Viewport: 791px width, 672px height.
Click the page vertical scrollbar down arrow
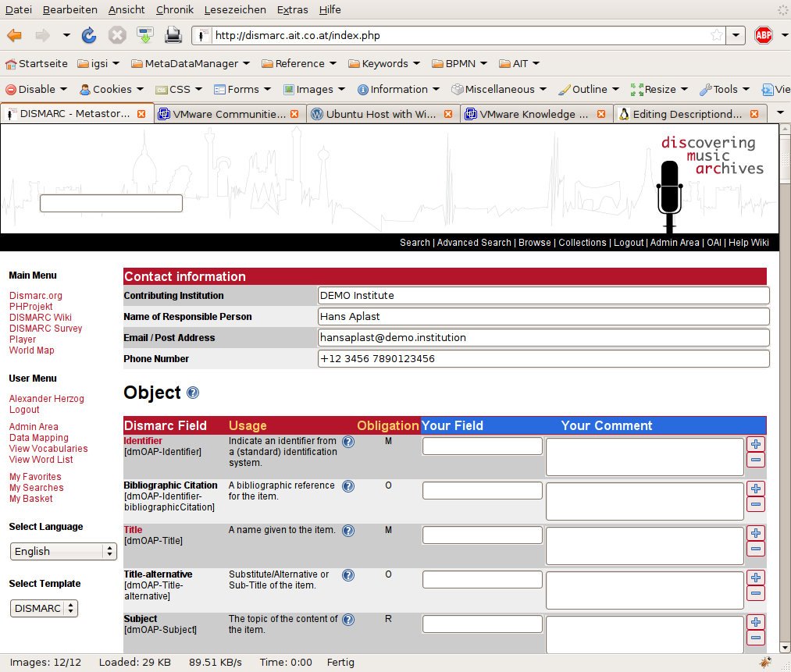tap(785, 647)
